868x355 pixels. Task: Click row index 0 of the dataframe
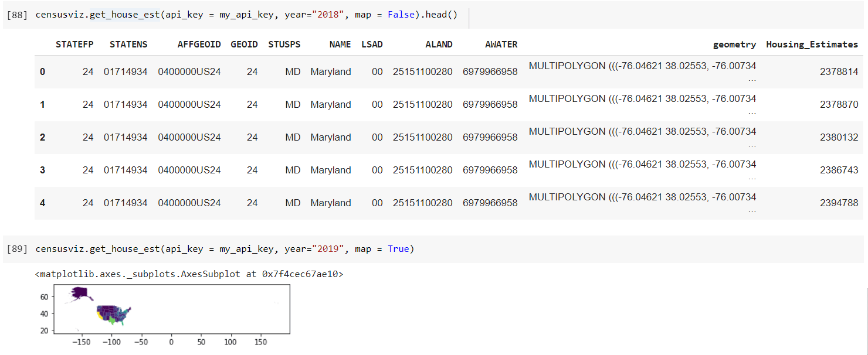pos(42,71)
